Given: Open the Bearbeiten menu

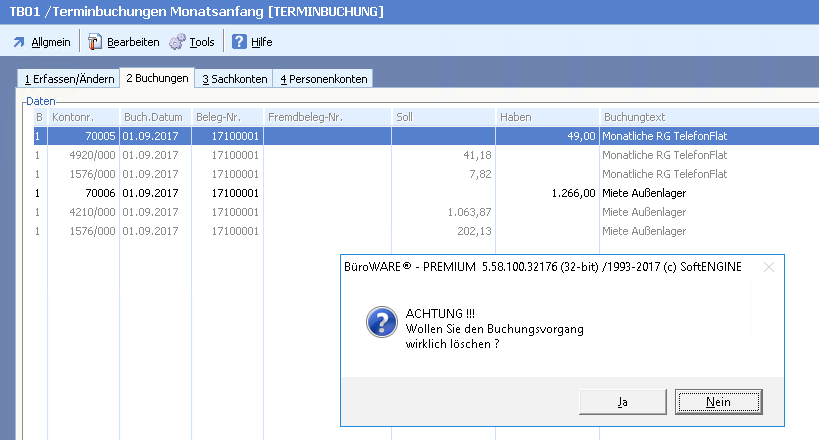Looking at the screenshot, I should tap(131, 42).
